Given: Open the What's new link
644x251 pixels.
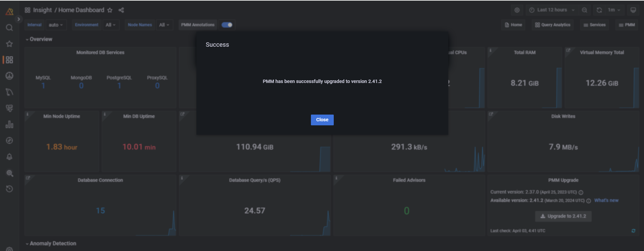Looking at the screenshot, I should coord(606,201).
